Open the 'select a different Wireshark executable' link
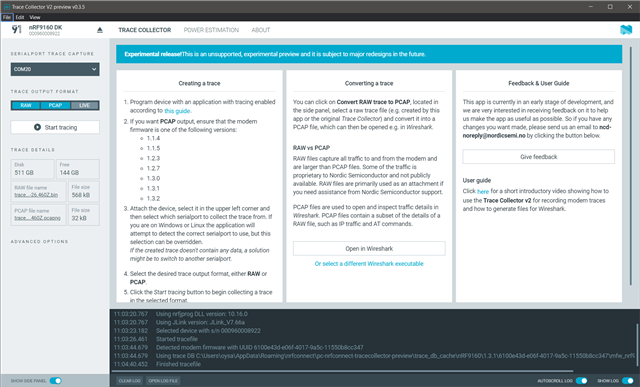The image size is (640, 387). pyautogui.click(x=369, y=264)
